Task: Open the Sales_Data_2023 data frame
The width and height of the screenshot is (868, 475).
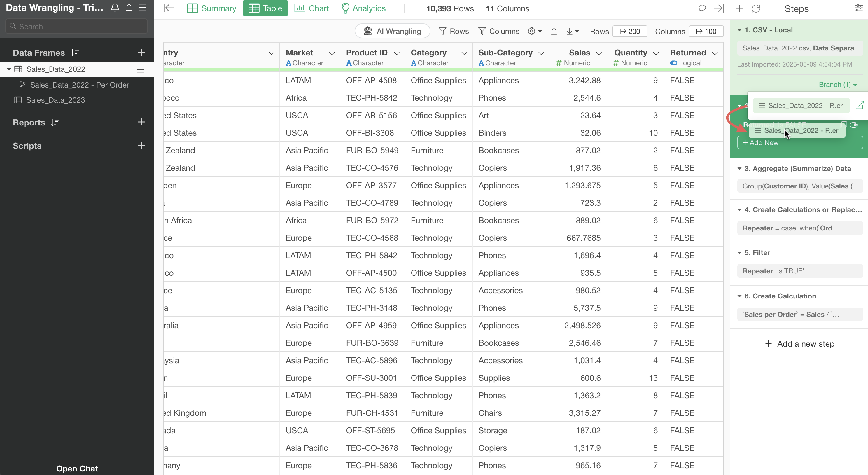Action: click(x=55, y=100)
